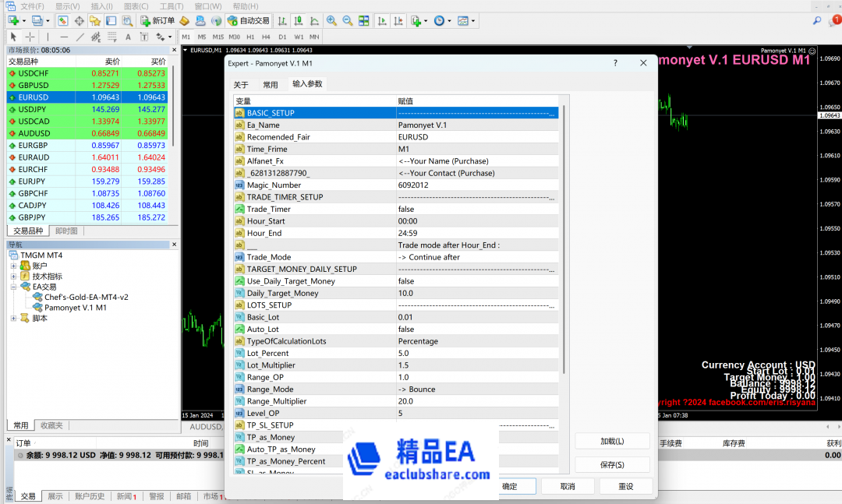Select the Text annotation tool
This screenshot has width=842, height=504.
point(127,36)
